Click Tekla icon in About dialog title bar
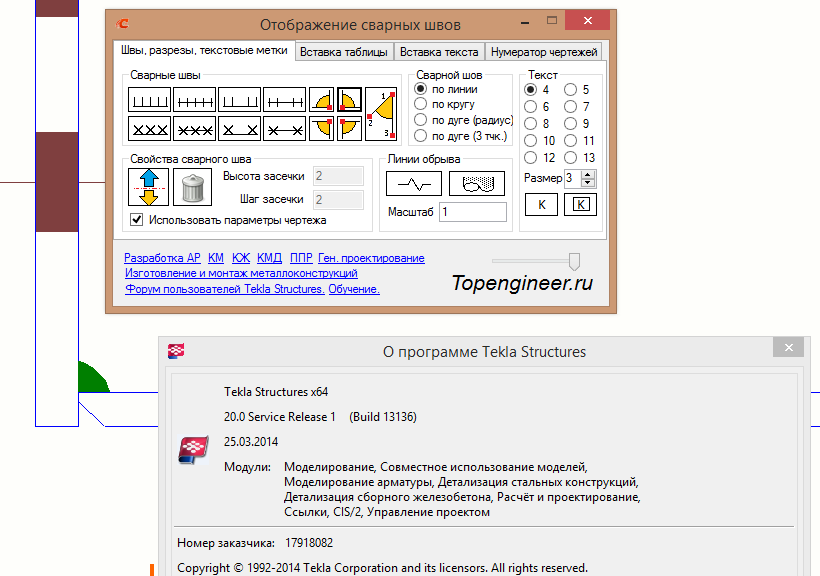820x576 pixels. (176, 351)
